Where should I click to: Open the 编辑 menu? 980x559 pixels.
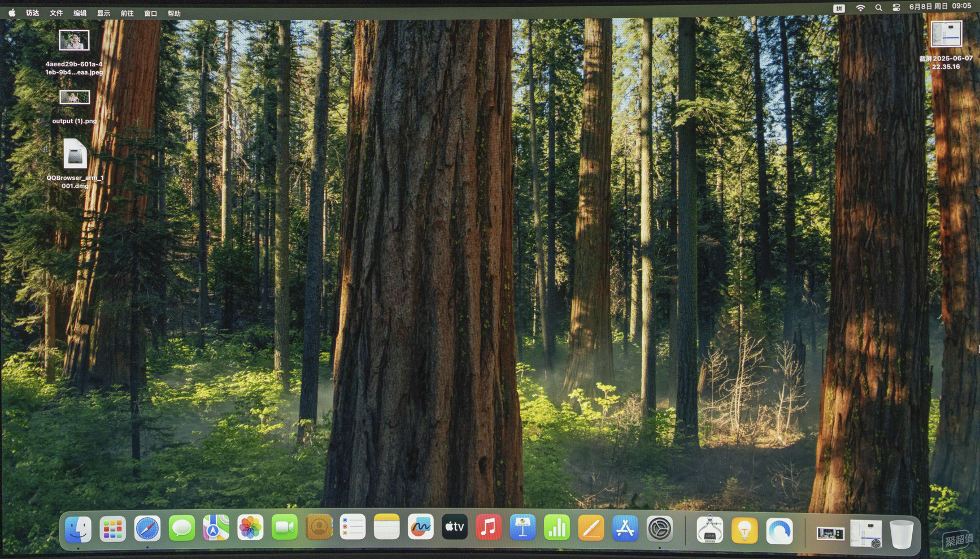click(80, 13)
